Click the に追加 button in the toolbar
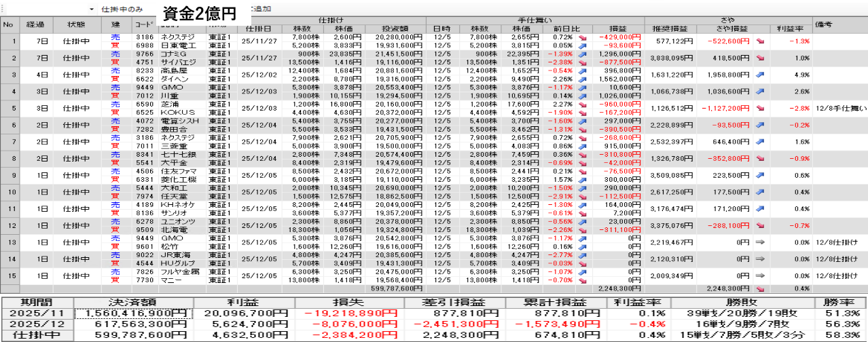The height and width of the screenshot is (342, 868). pyautogui.click(x=260, y=9)
